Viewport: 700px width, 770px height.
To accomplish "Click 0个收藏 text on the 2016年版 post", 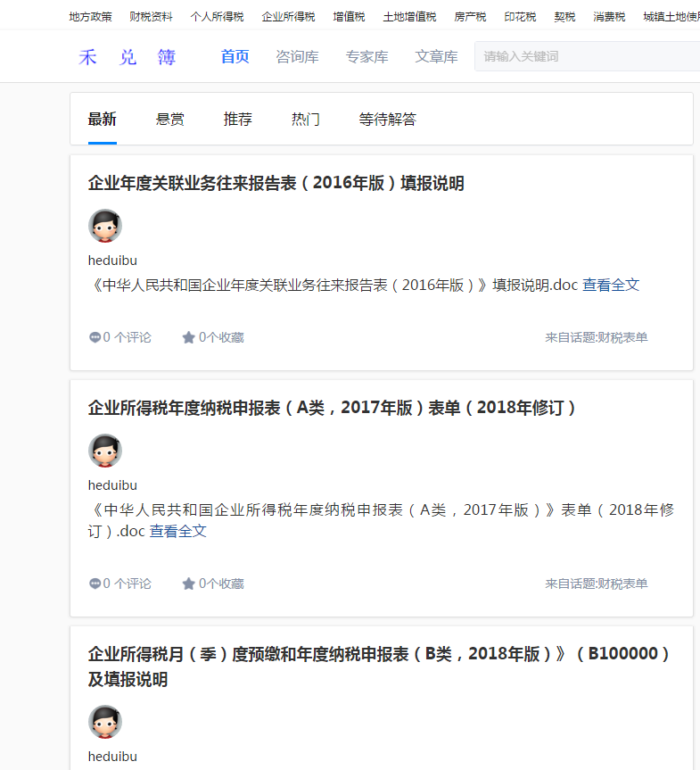I will point(221,337).
